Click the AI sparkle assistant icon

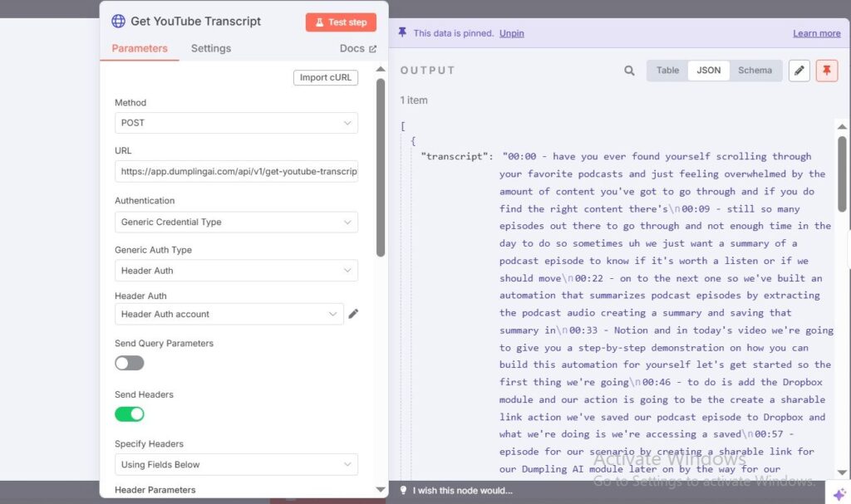click(x=839, y=494)
